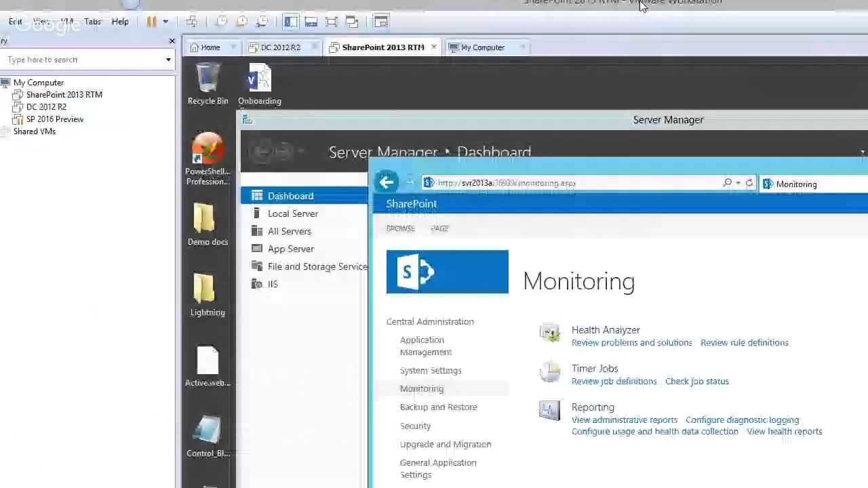
Task: Open the power options dropdown beside Pause
Action: (x=165, y=22)
